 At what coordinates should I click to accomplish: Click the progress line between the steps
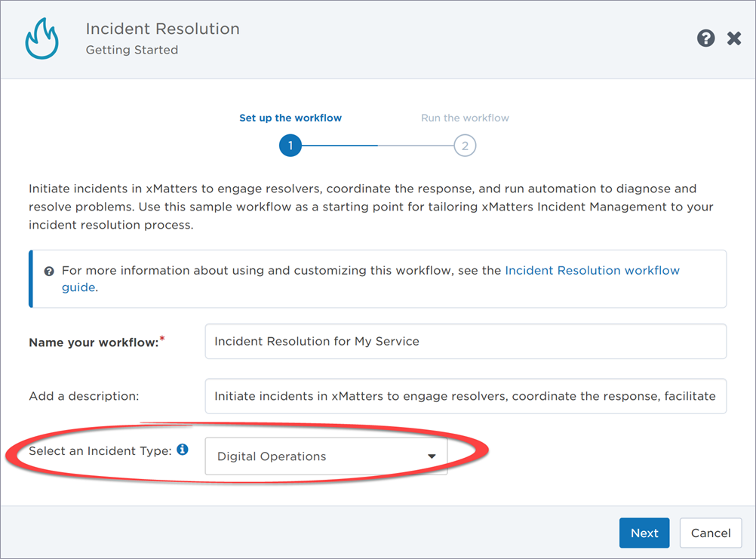[377, 146]
